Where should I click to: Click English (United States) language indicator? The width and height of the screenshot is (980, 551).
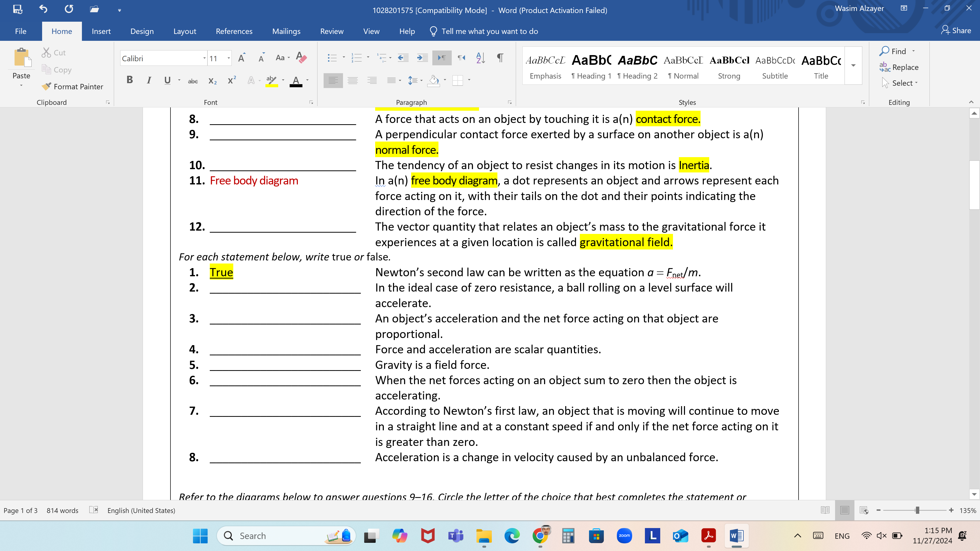tap(141, 510)
